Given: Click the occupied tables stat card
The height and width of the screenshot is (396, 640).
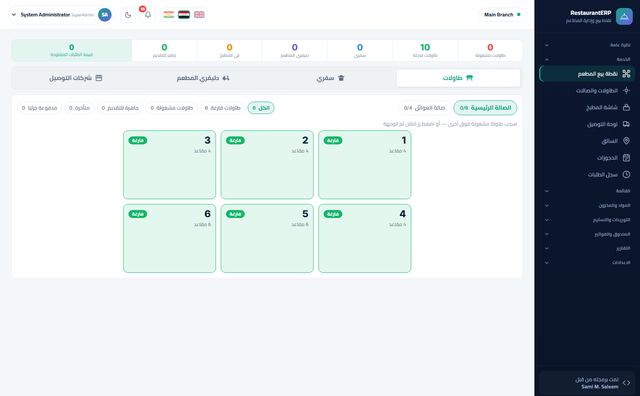Looking at the screenshot, I should tap(490, 50).
